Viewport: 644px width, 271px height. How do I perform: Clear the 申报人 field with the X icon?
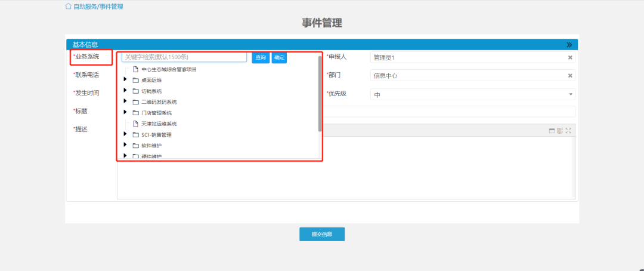point(569,58)
